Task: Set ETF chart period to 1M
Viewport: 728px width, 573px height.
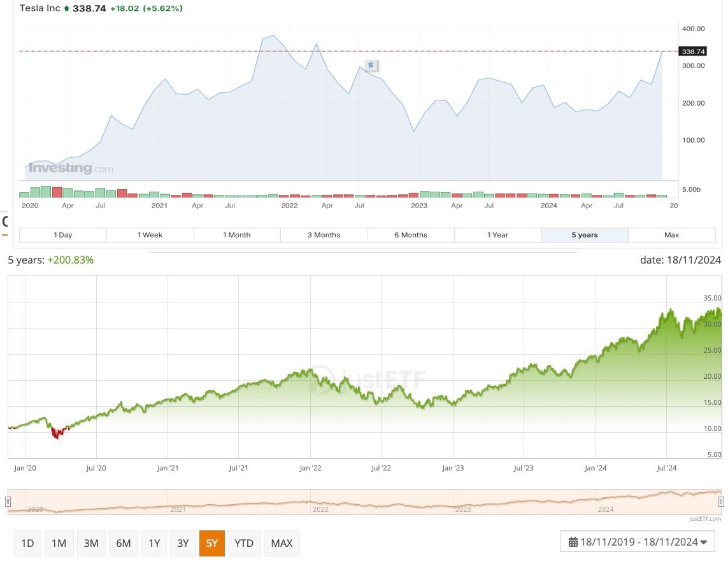Action: (59, 543)
